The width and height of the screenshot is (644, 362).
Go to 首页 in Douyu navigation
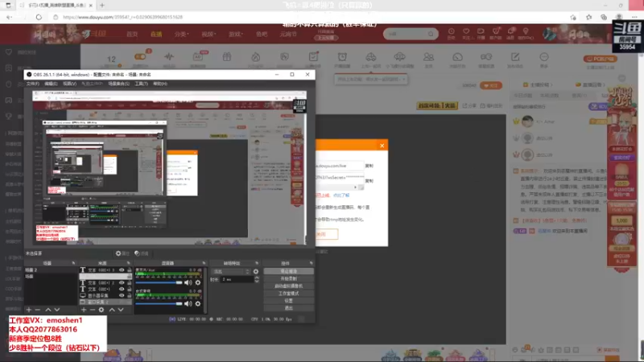coord(132,34)
